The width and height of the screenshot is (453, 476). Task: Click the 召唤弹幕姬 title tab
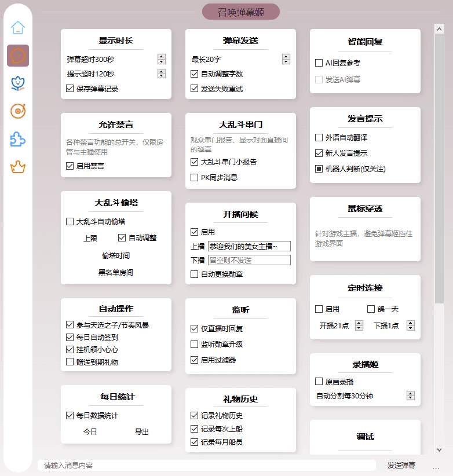point(240,12)
